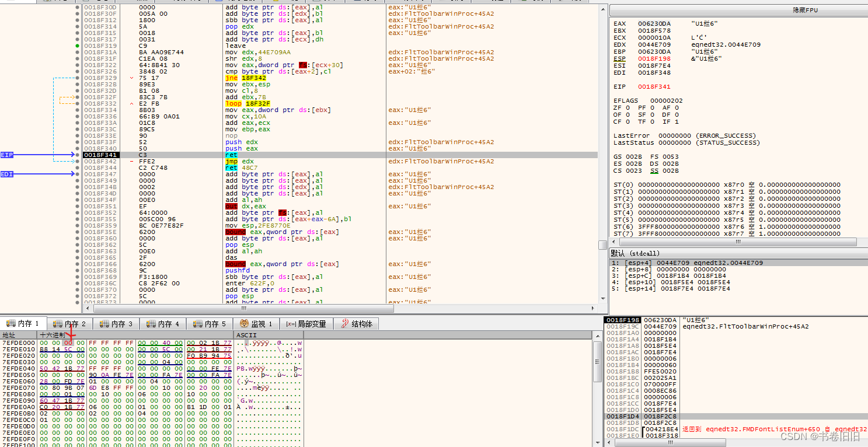Toggle breakpoint dot at address 0018F344

tap(78, 167)
